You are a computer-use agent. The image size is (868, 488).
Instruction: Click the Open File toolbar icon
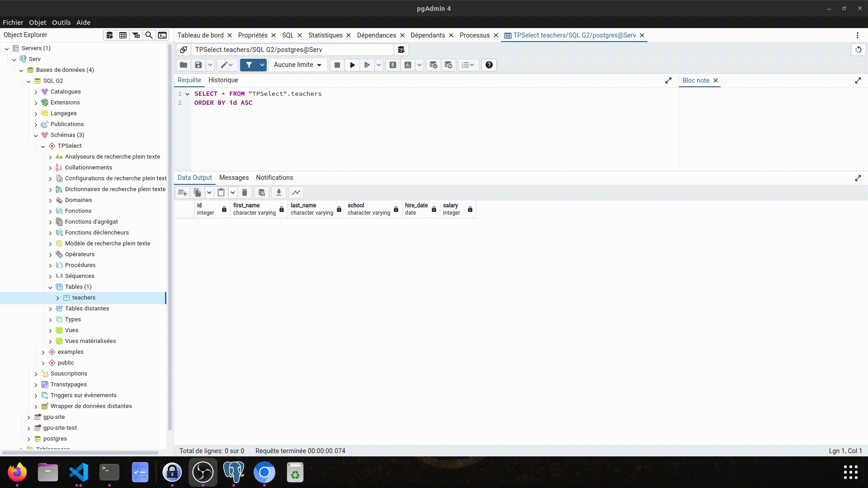tap(184, 65)
